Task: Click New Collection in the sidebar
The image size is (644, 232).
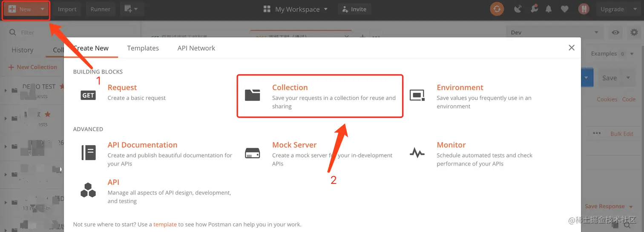Action: click(x=33, y=67)
